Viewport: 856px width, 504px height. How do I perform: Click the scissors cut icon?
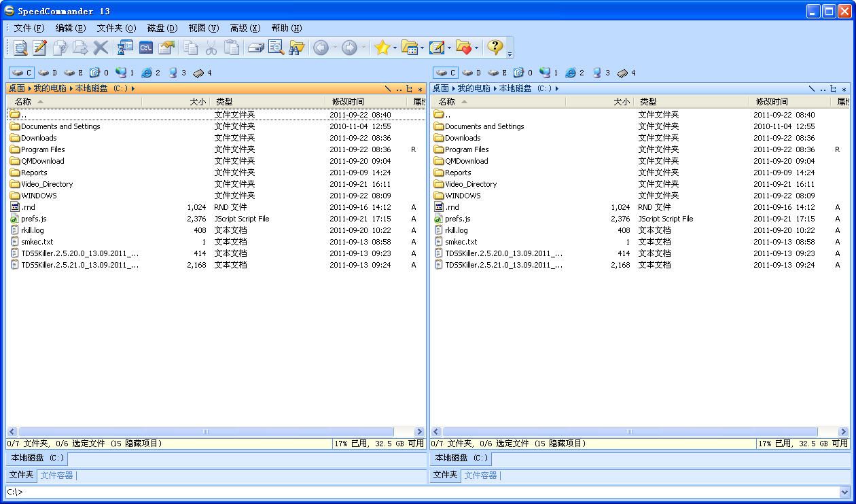coord(211,48)
